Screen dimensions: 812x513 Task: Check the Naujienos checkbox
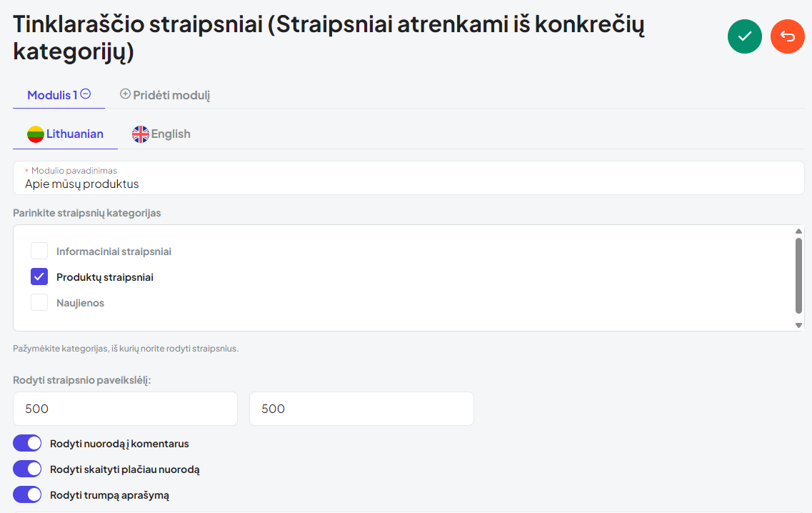39,302
